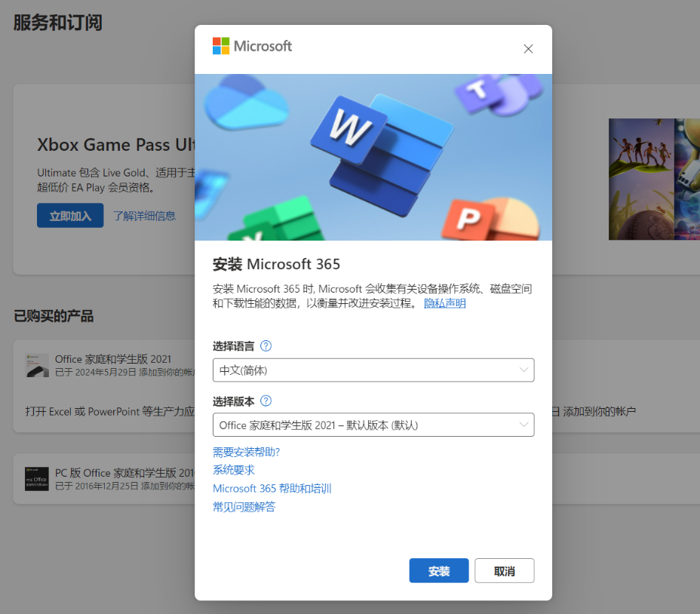Click the Xbox game artwork image on the right
Screen dimensions: 700x614
pos(654,179)
